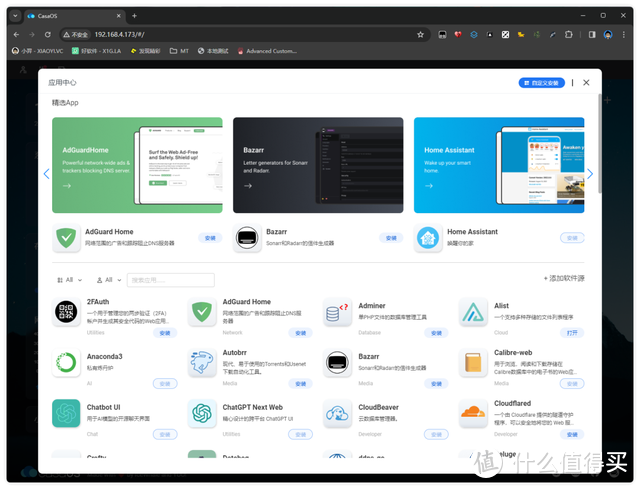
Task: Install Bazarr from featured row
Action: coord(391,238)
